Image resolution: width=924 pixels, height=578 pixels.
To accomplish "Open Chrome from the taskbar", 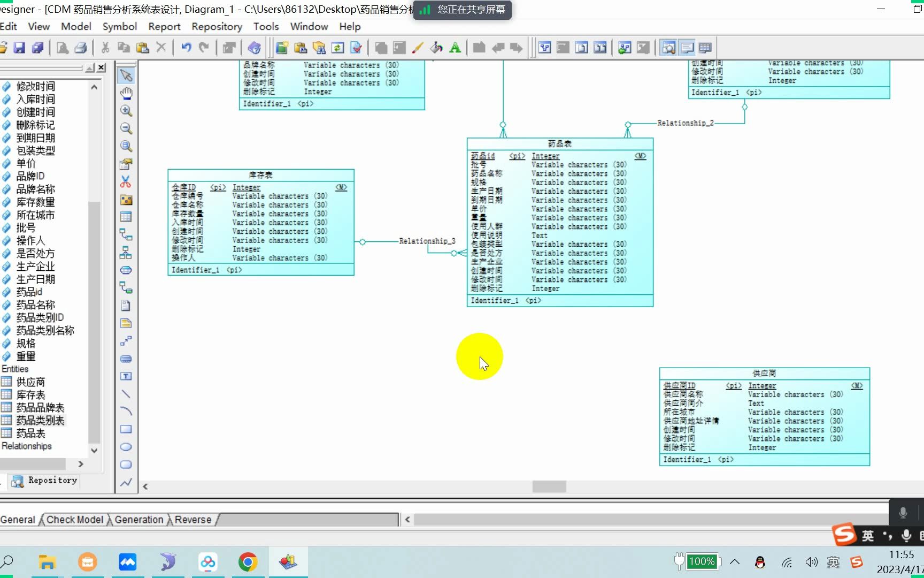I will click(x=248, y=561).
